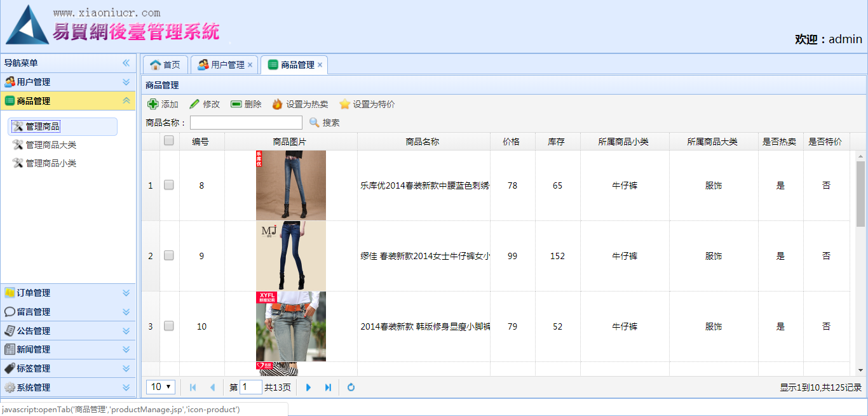The image size is (868, 416).
Task: Click product image in row 9
Action: click(291, 256)
